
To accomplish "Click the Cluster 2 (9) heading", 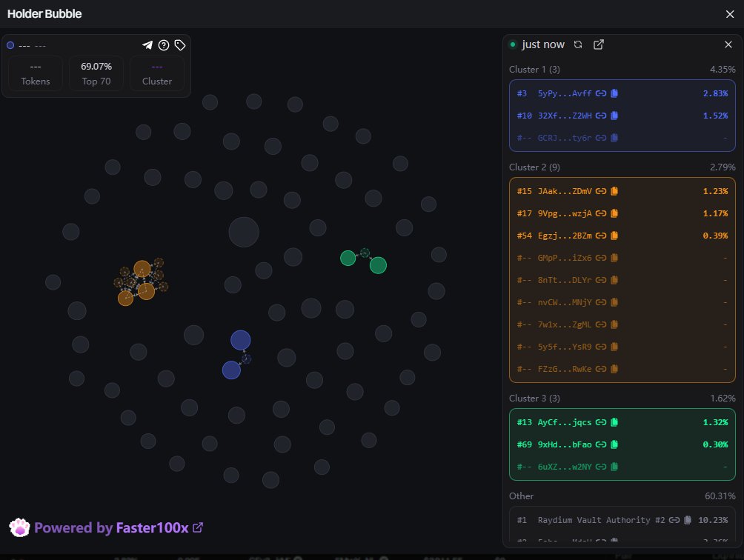I will [534, 167].
